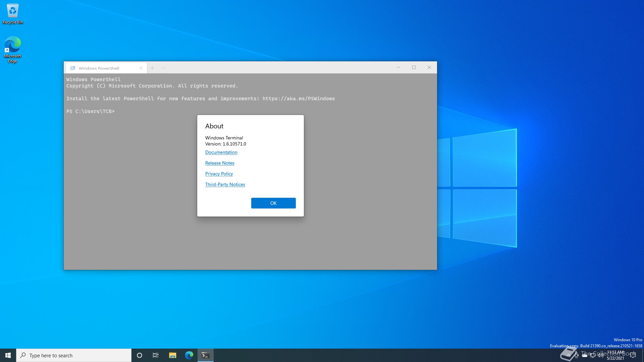
Task: Click Windows Terminal taskbar icon
Action: coord(206,355)
